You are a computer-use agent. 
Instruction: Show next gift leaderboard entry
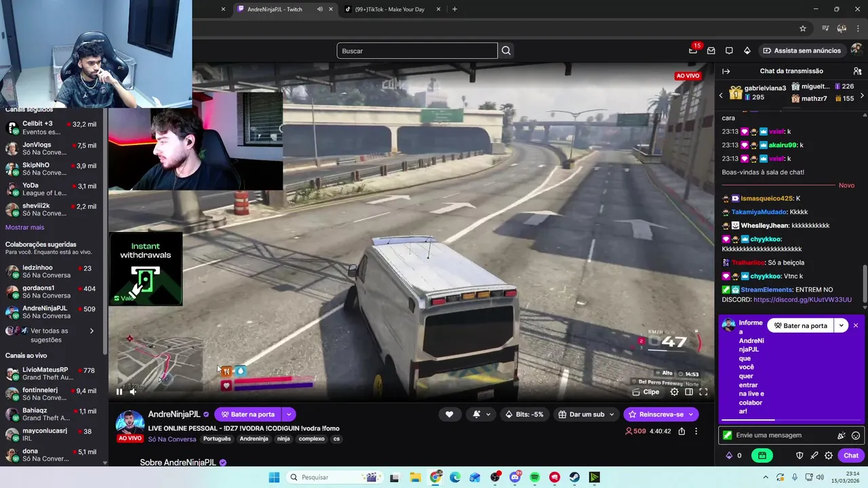tap(862, 96)
